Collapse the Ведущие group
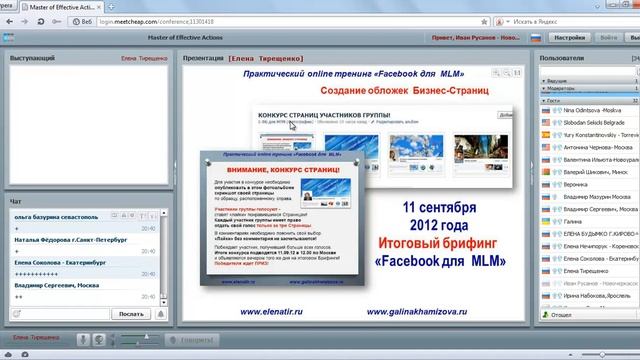Screen dimensions: 640x360 [544, 81]
